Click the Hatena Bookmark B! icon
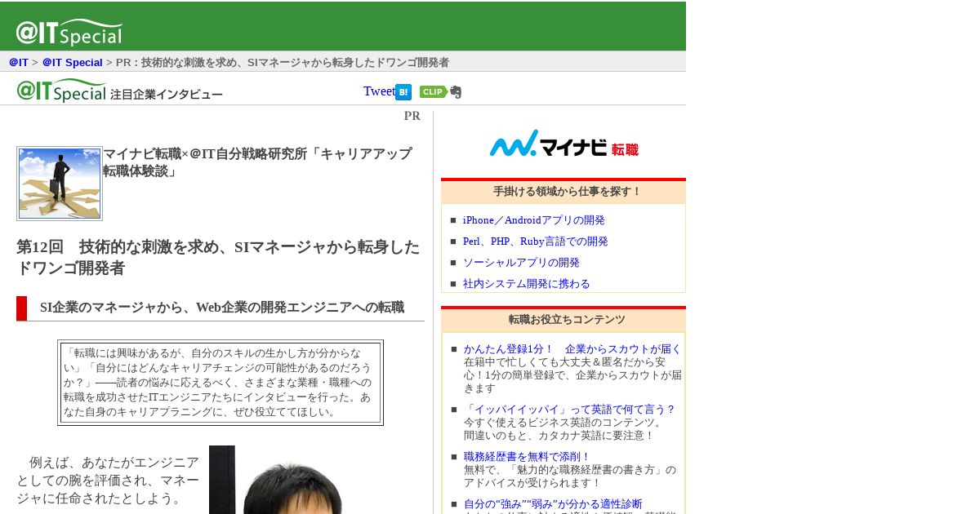The image size is (980, 514). click(x=403, y=92)
